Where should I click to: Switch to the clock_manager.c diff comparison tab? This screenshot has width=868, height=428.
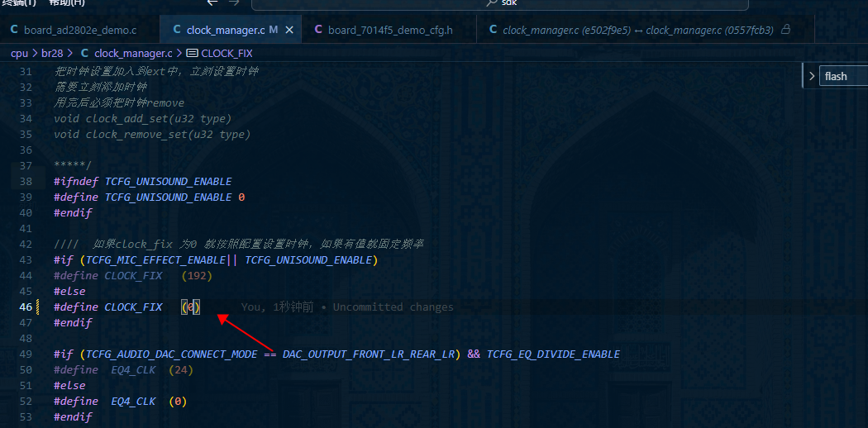(637, 30)
